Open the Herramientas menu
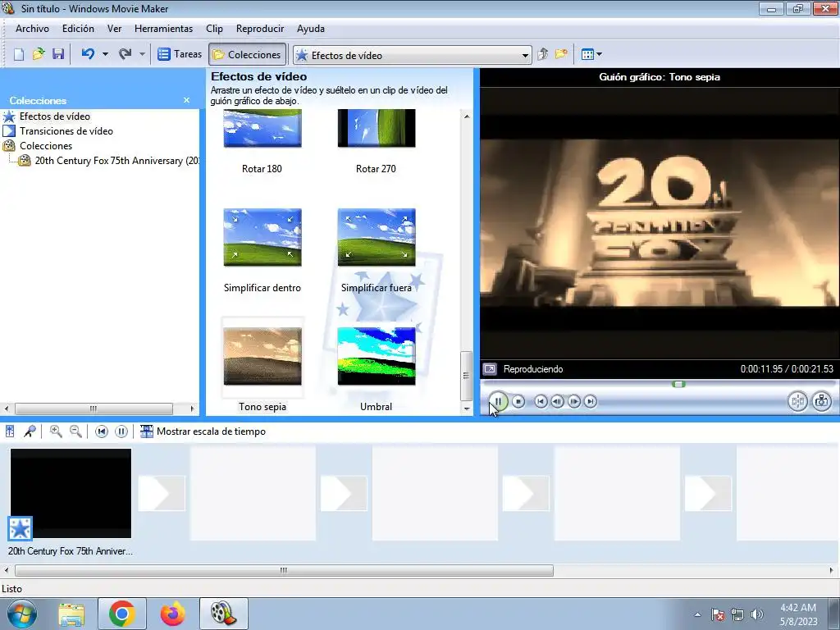This screenshot has height=630, width=840. coord(163,29)
